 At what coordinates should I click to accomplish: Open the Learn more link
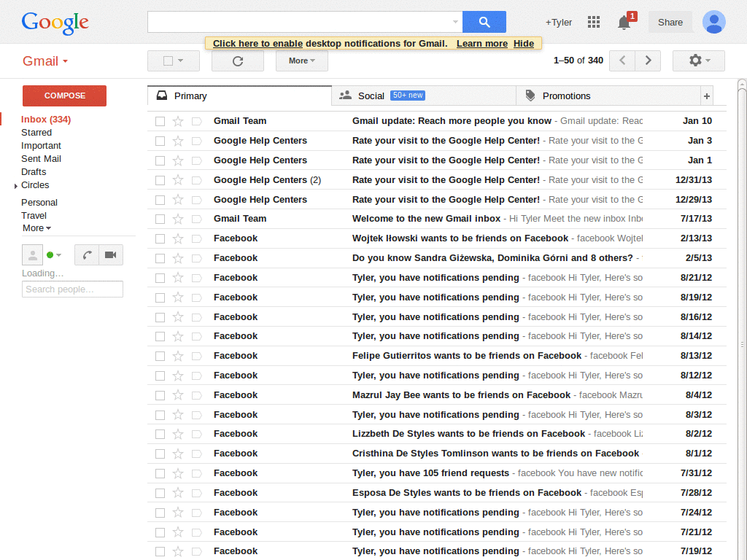(x=481, y=43)
